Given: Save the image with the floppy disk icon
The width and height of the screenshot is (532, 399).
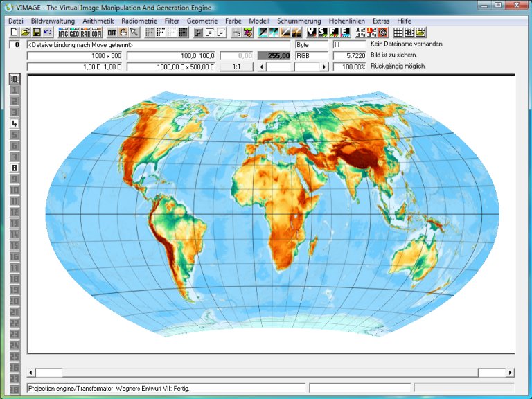Looking at the screenshot, I should (37, 33).
